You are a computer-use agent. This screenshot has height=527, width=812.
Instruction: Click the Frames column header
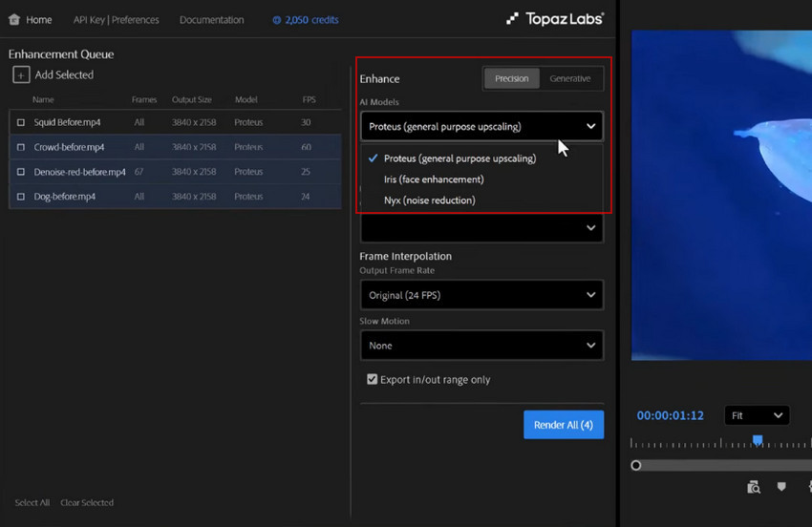click(x=144, y=99)
